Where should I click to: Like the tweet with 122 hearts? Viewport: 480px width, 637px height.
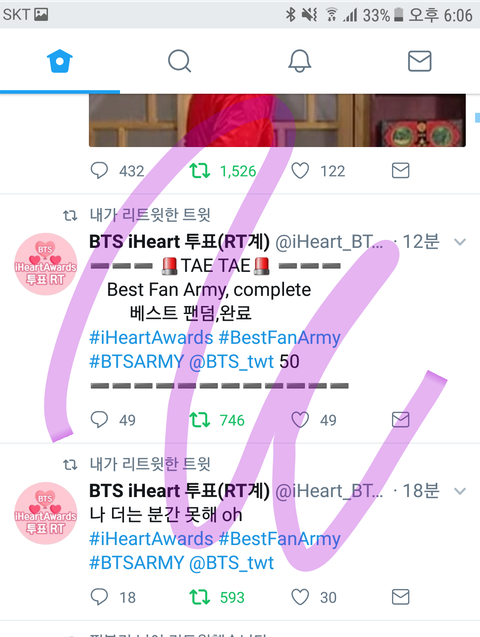coord(300,171)
